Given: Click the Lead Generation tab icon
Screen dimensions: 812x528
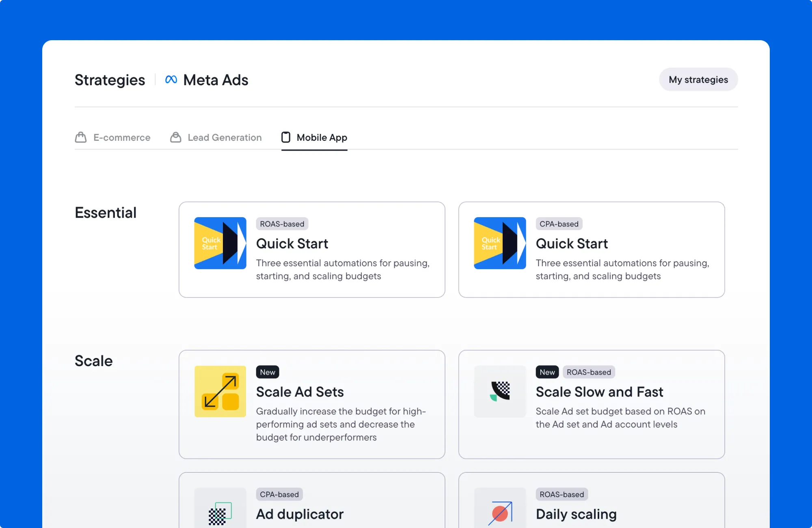Looking at the screenshot, I should pyautogui.click(x=175, y=137).
